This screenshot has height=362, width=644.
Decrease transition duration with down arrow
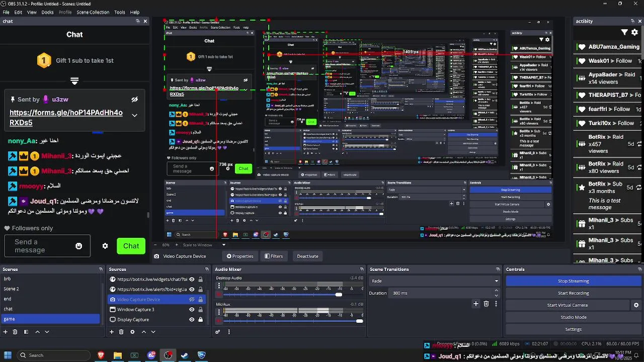(496, 296)
